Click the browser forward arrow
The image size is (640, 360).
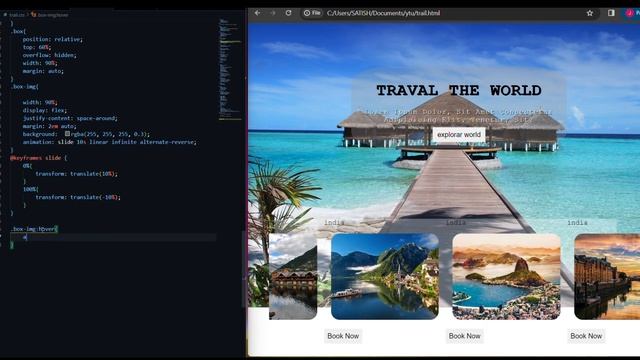click(x=273, y=13)
